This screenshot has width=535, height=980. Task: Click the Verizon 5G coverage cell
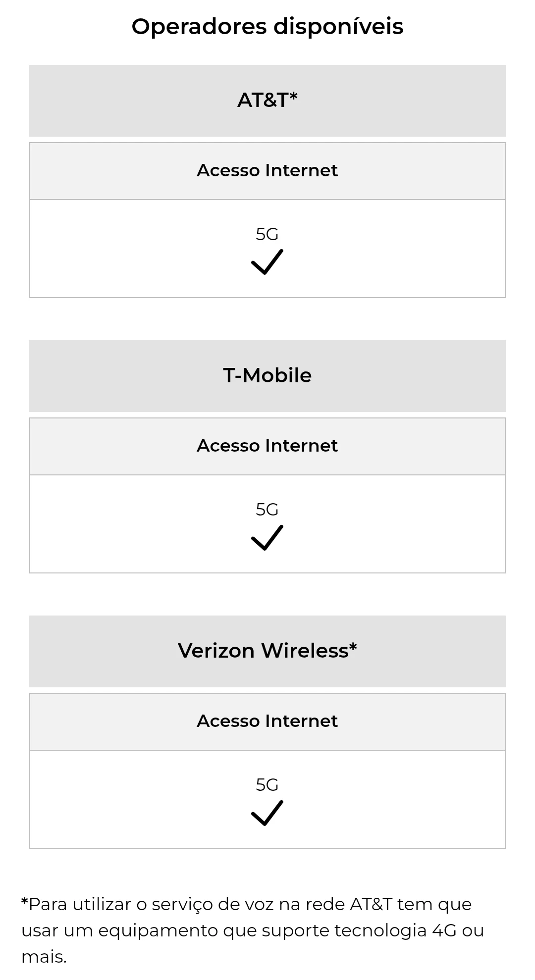tap(267, 799)
